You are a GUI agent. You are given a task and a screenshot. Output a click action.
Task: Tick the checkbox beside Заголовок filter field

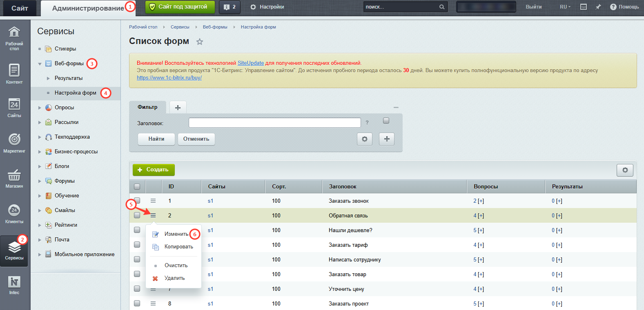pyautogui.click(x=386, y=121)
